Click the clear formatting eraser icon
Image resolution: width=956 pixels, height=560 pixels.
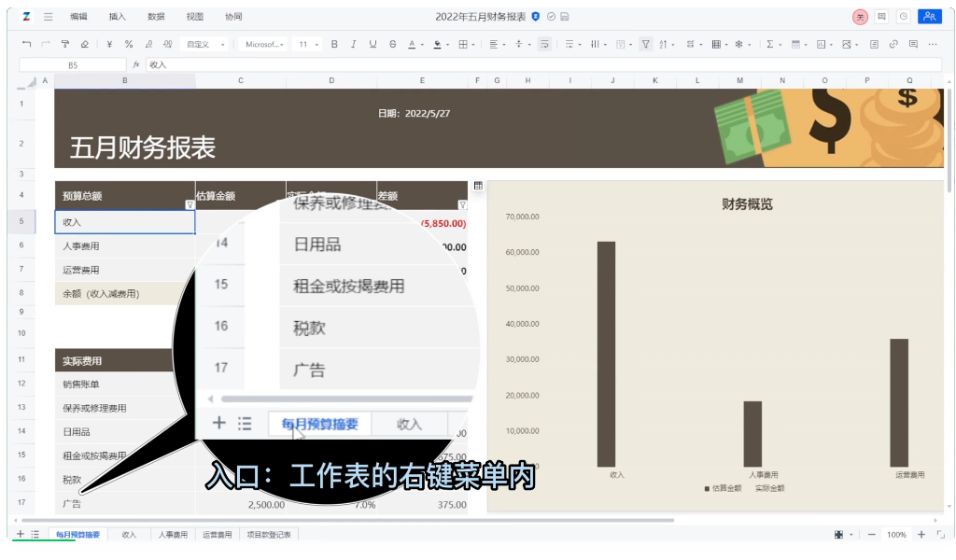85,44
